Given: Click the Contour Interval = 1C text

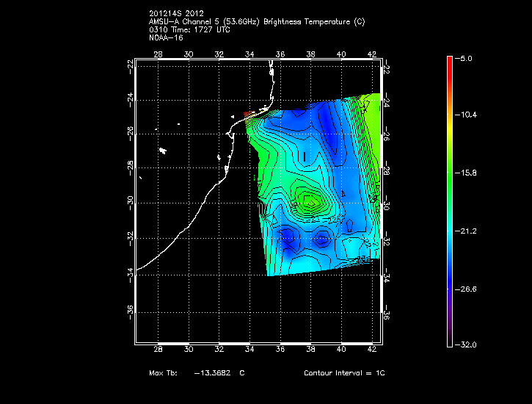Looking at the screenshot, I should click(x=343, y=373).
